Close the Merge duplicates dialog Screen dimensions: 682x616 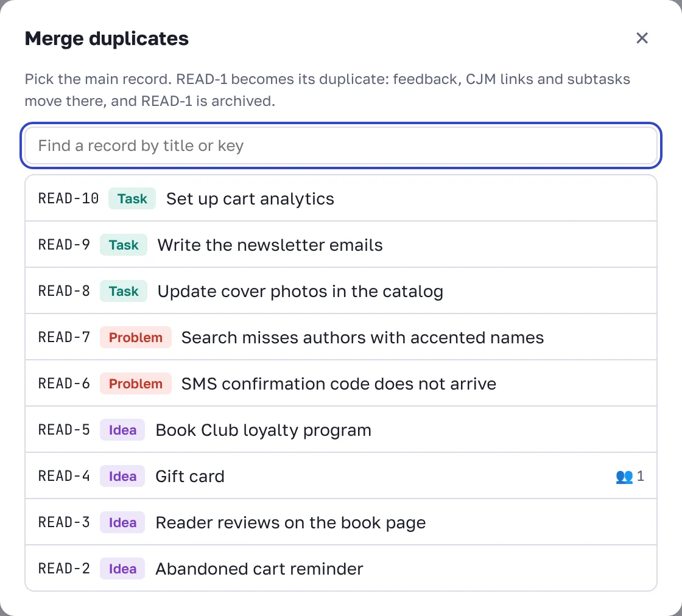pos(642,38)
